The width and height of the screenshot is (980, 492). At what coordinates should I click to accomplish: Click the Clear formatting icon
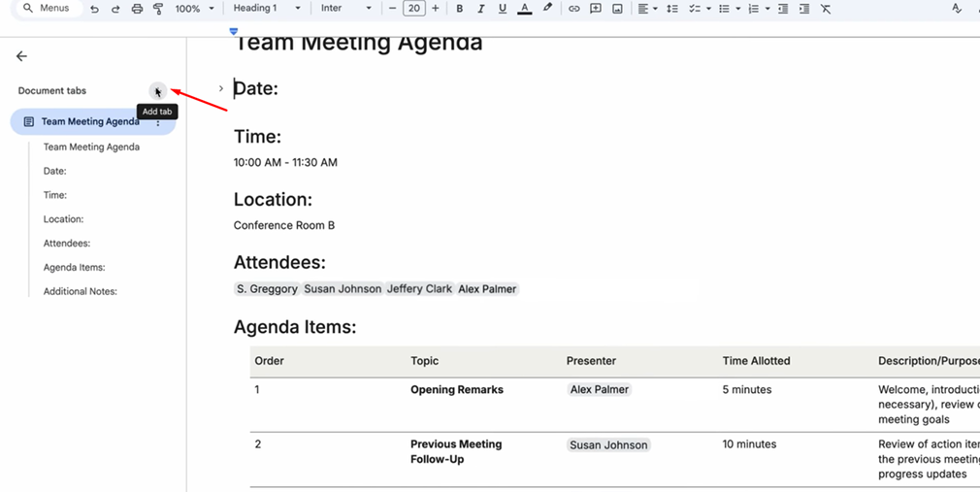826,9
